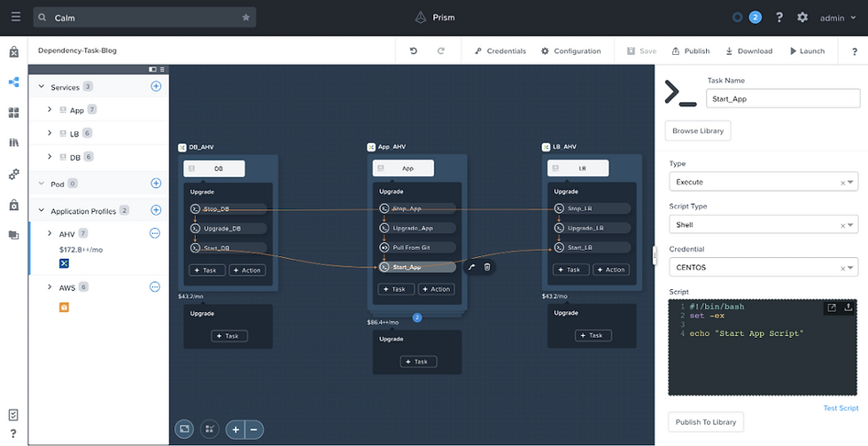Click the Test Script link
Screen dimensions: 868x446
pos(841,409)
